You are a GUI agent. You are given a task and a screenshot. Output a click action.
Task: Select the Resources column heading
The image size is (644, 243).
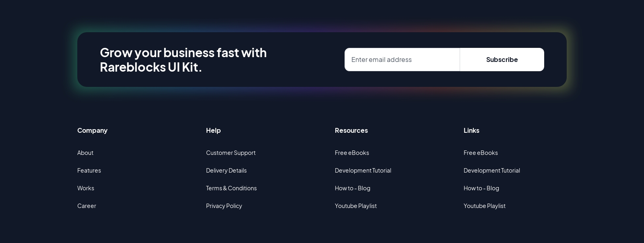click(x=351, y=130)
